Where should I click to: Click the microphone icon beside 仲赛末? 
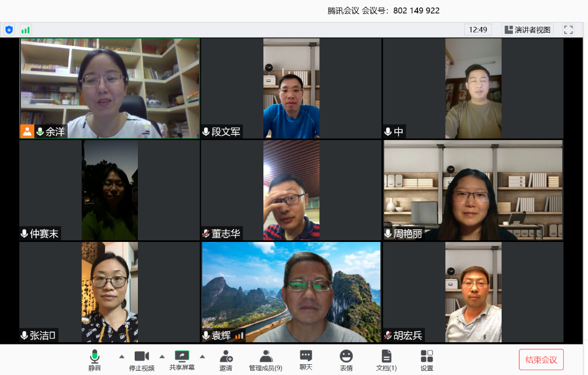pos(24,233)
